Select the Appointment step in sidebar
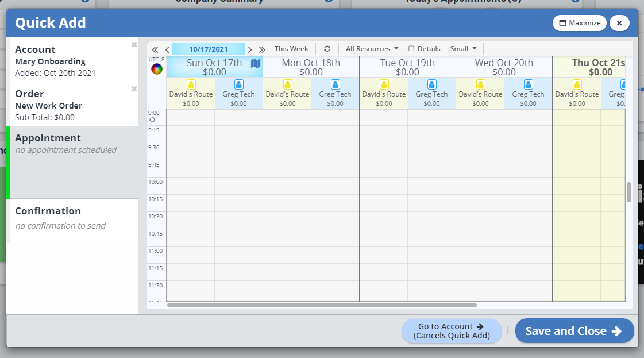The height and width of the screenshot is (358, 644). [74, 144]
